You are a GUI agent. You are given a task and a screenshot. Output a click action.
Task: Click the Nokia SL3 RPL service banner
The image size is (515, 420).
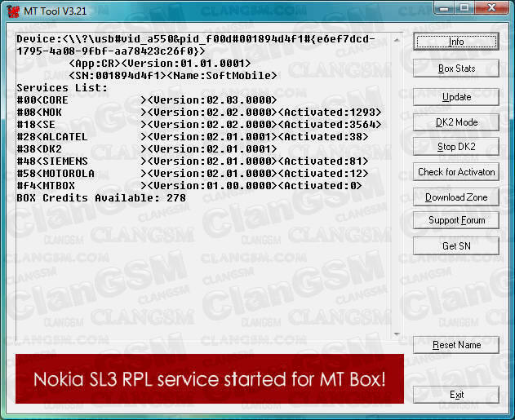pos(210,378)
